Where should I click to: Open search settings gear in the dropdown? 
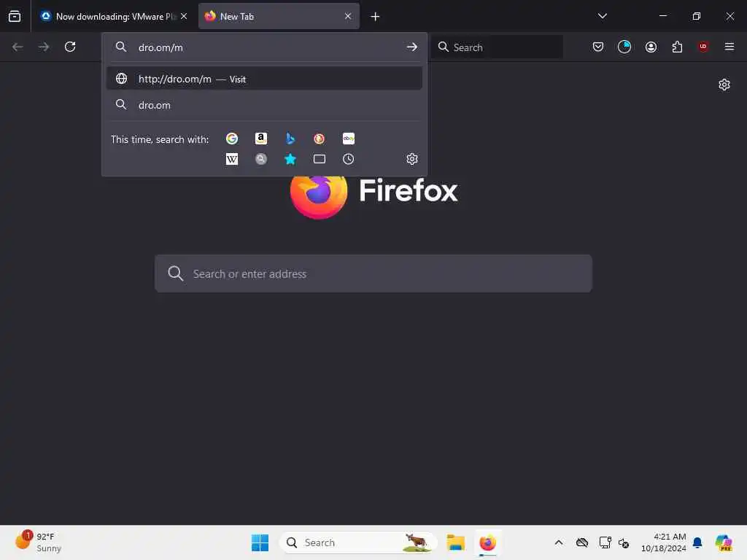[412, 159]
